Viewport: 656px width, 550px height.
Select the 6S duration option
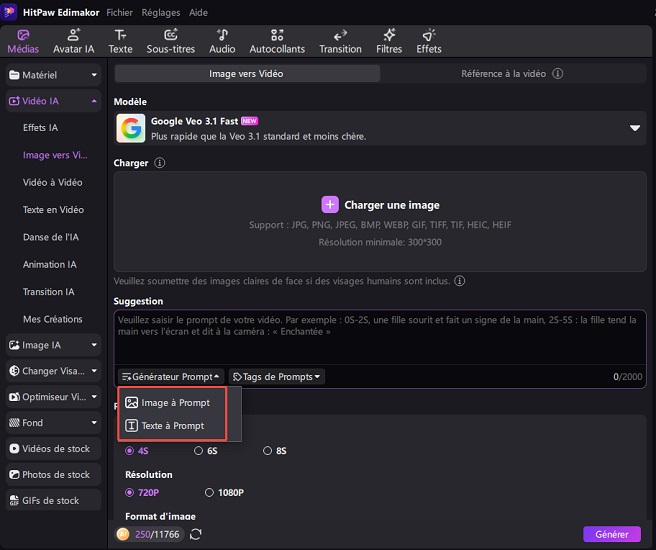[206, 451]
